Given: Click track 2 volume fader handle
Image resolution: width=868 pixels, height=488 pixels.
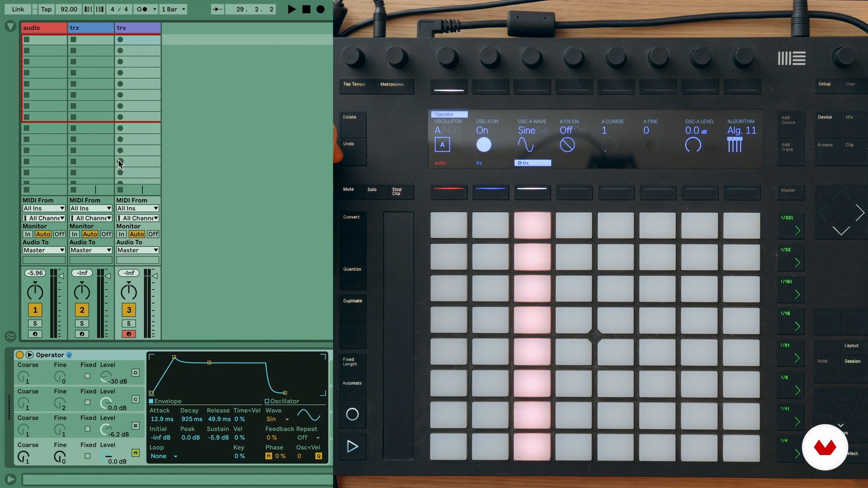Looking at the screenshot, I should point(108,276).
